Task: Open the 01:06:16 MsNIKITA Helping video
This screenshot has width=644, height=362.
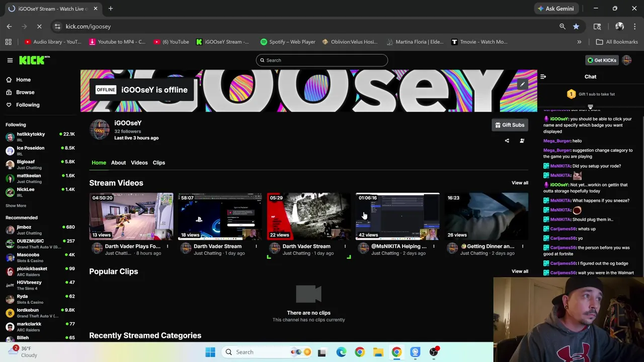Action: tap(397, 216)
